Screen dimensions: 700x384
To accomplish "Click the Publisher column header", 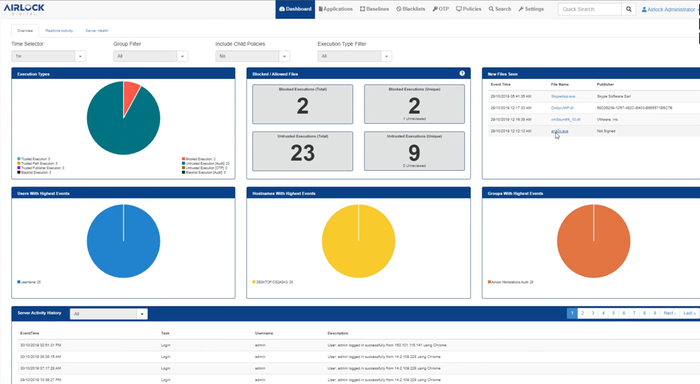I will point(605,84).
